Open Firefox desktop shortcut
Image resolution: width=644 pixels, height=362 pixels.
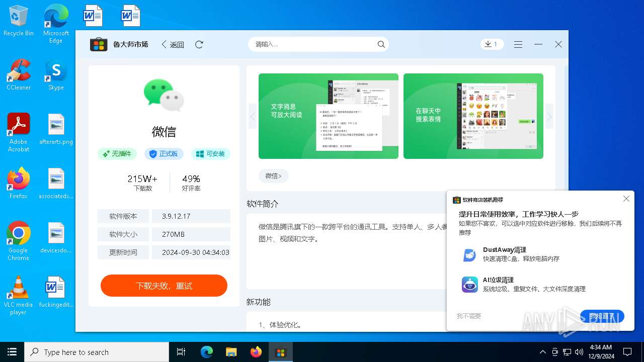pyautogui.click(x=19, y=184)
